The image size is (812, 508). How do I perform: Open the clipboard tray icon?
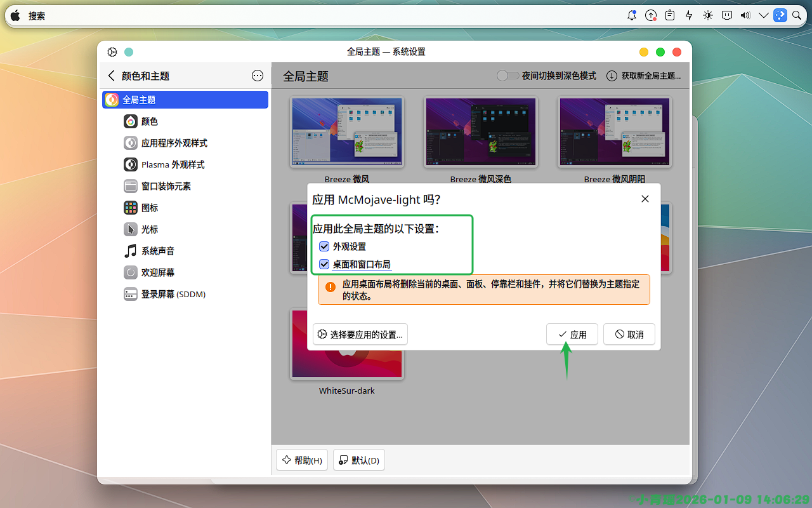[x=670, y=15]
